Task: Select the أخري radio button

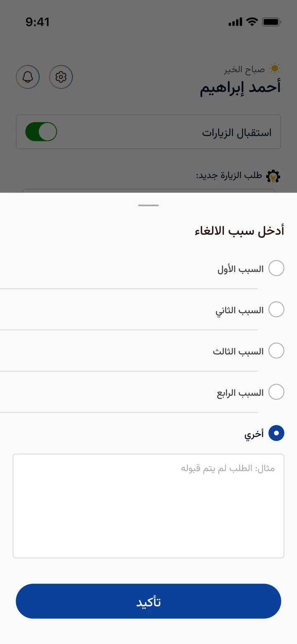Action: pos(276,433)
